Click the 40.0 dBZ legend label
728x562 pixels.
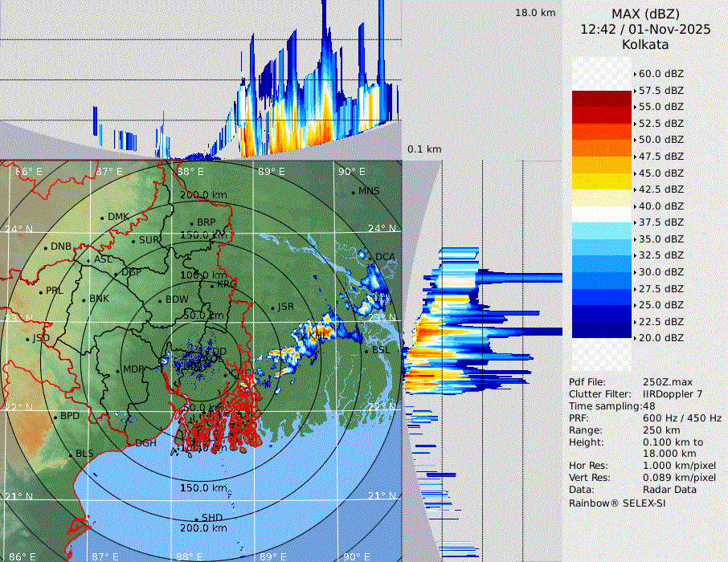coord(661,206)
